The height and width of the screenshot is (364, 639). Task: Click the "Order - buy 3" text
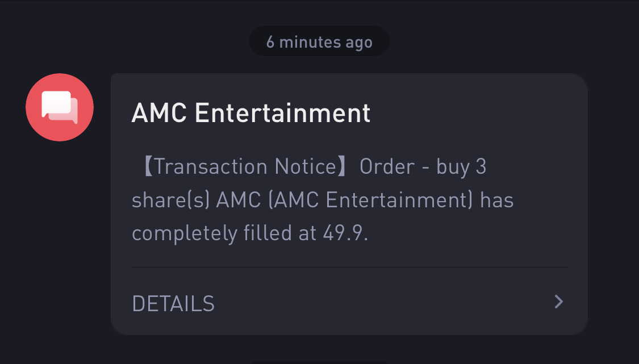point(423,167)
